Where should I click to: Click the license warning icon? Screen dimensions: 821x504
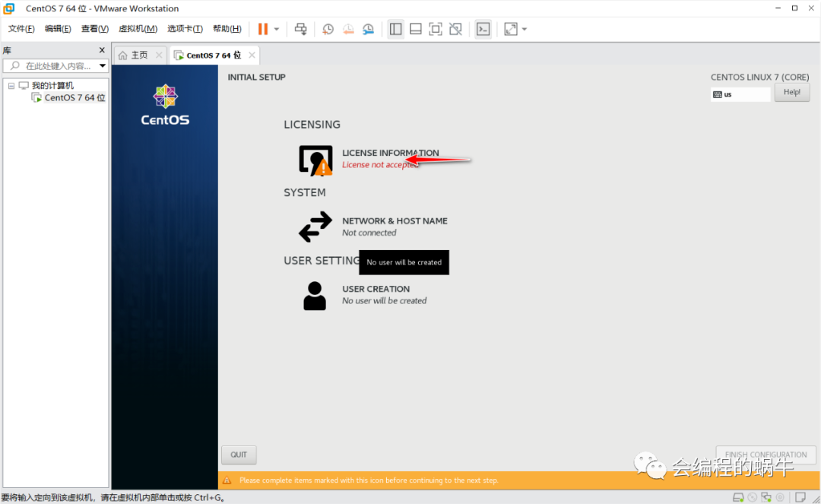point(315,160)
